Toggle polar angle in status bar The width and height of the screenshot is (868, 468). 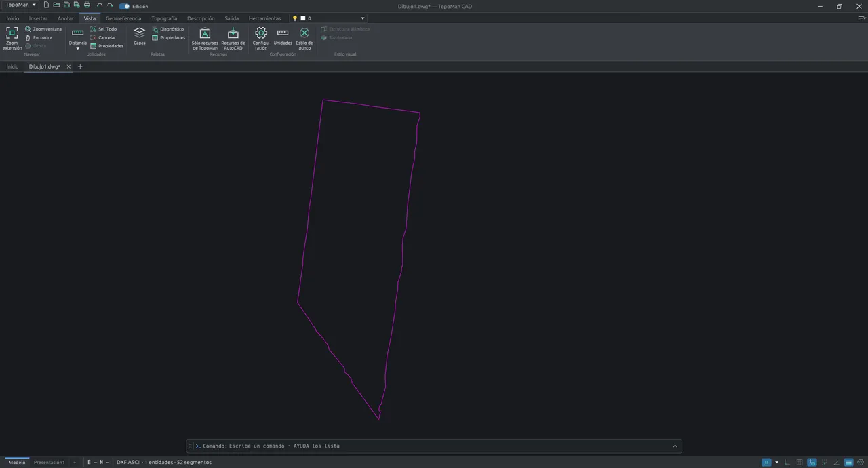point(836,463)
